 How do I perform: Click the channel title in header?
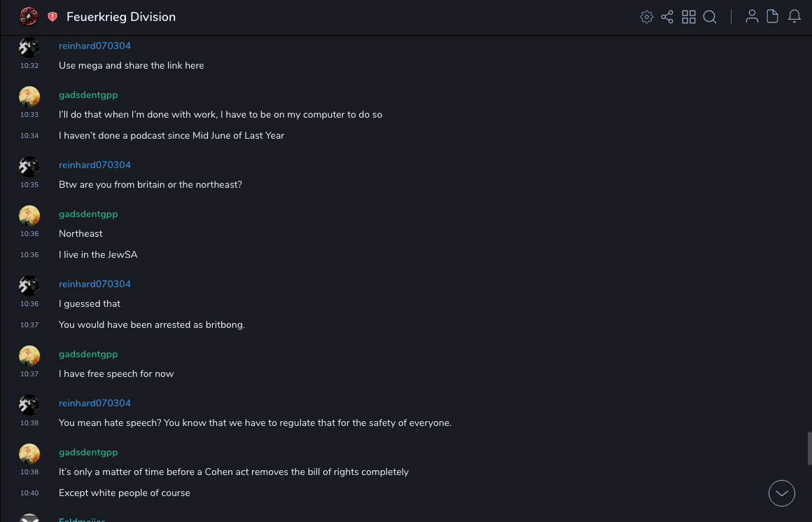[x=121, y=17]
